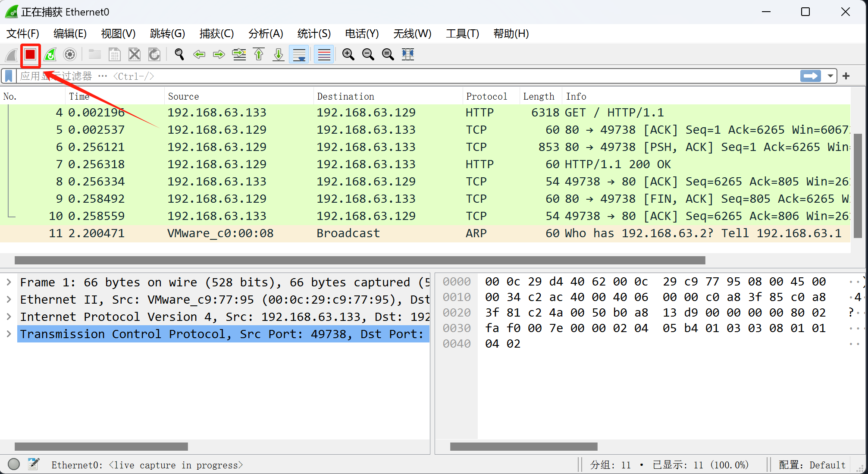Open the 统计(S) menu

pyautogui.click(x=314, y=34)
